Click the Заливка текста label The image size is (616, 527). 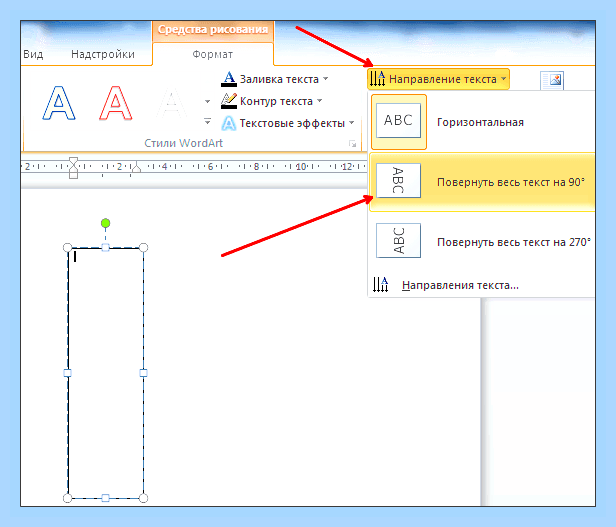click(x=279, y=79)
